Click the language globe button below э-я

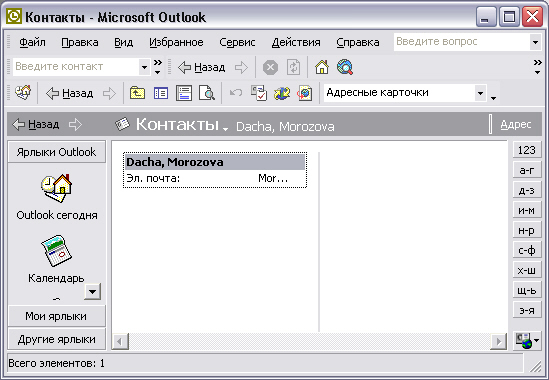(527, 340)
